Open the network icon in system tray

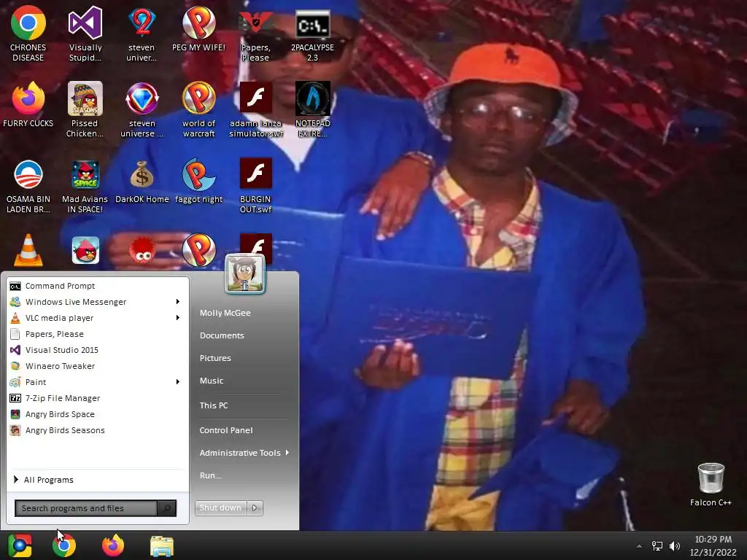pos(657,546)
